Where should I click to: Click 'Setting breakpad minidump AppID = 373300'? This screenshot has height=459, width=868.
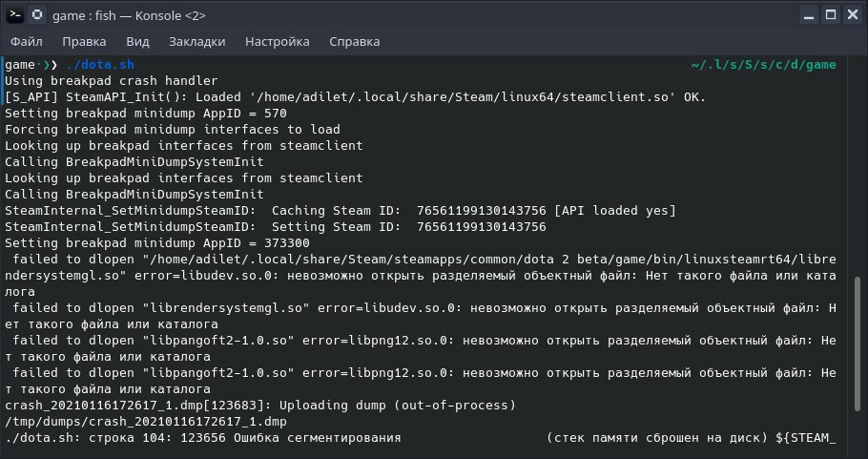(157, 243)
